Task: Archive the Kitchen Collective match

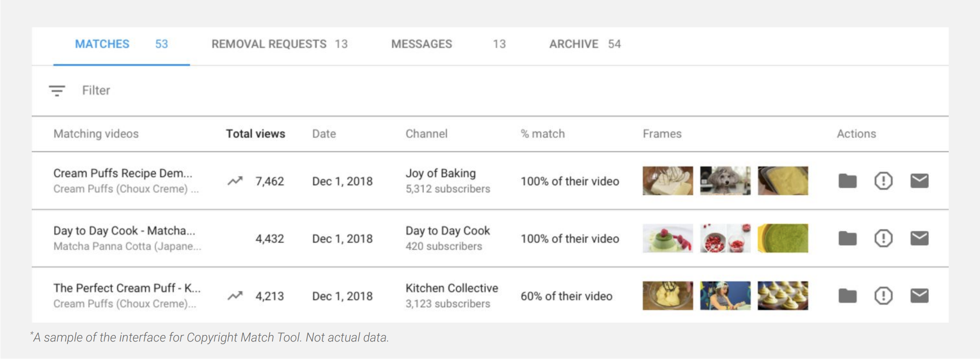Action: (x=847, y=296)
